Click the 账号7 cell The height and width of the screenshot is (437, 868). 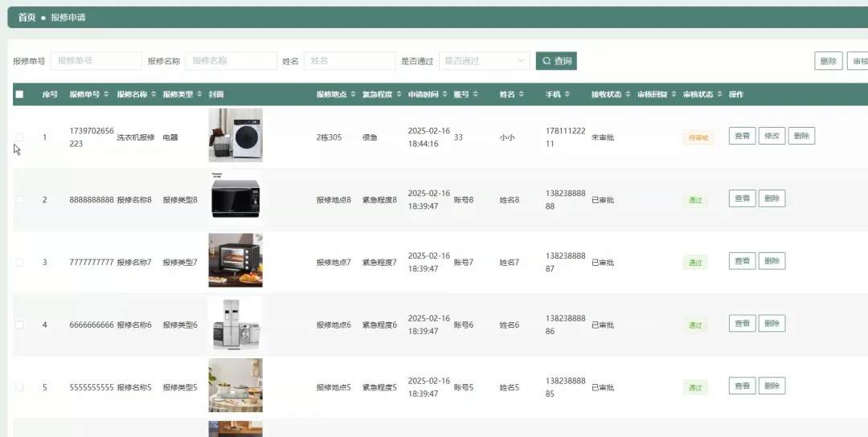pyautogui.click(x=464, y=262)
